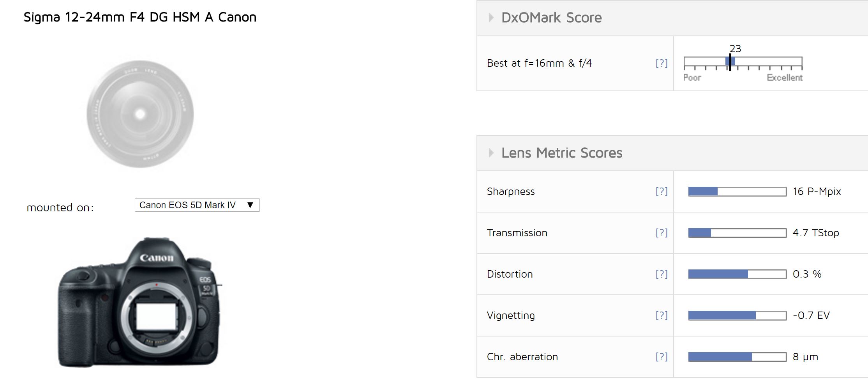Collapse the DxOMark Score section arrow
Viewport: 868px width, 379px height.
pos(491,18)
